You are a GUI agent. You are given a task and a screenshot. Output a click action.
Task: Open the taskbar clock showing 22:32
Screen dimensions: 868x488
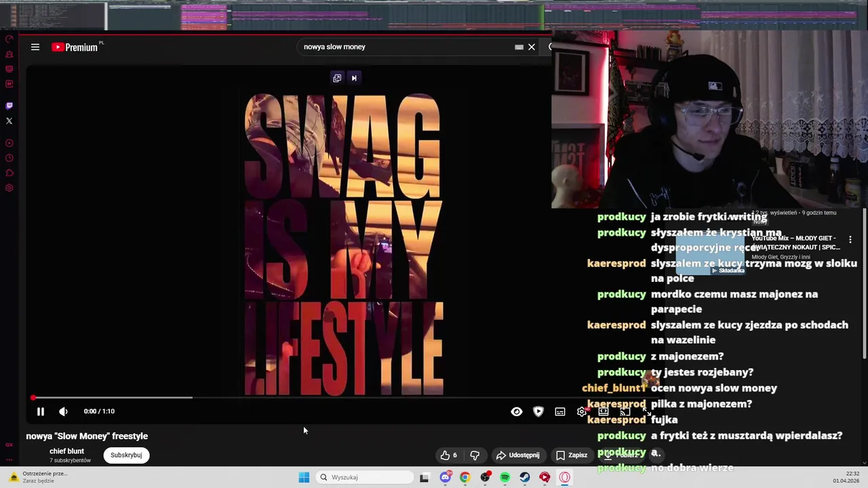point(847,477)
